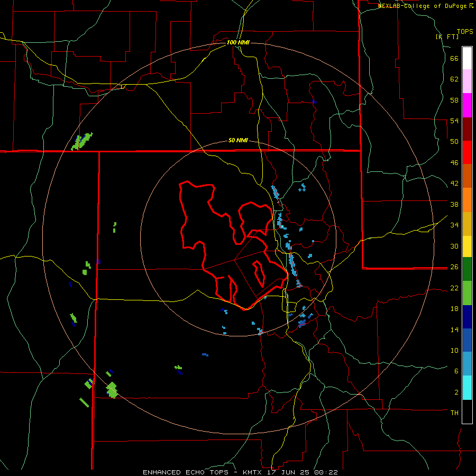This screenshot has height=476, width=476.
Task: Click the "K FT" units label
Action: 447,36
